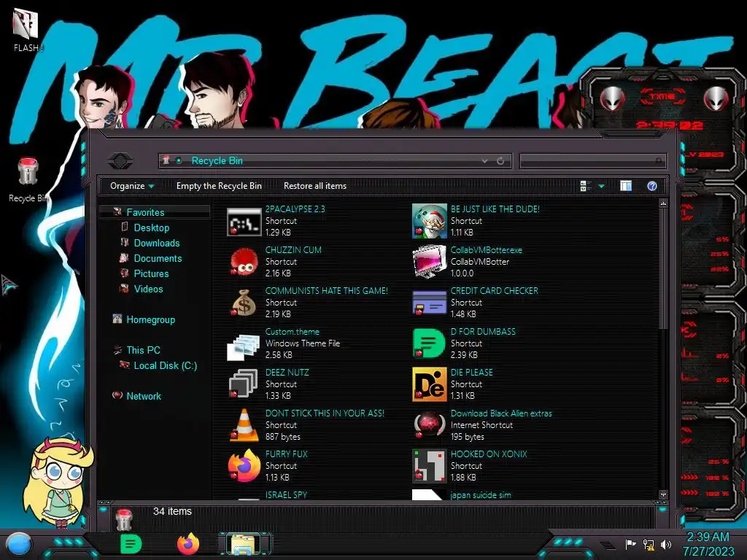Click the DEEZ NUTZ file name
The width and height of the screenshot is (747, 560).
tap(287, 373)
